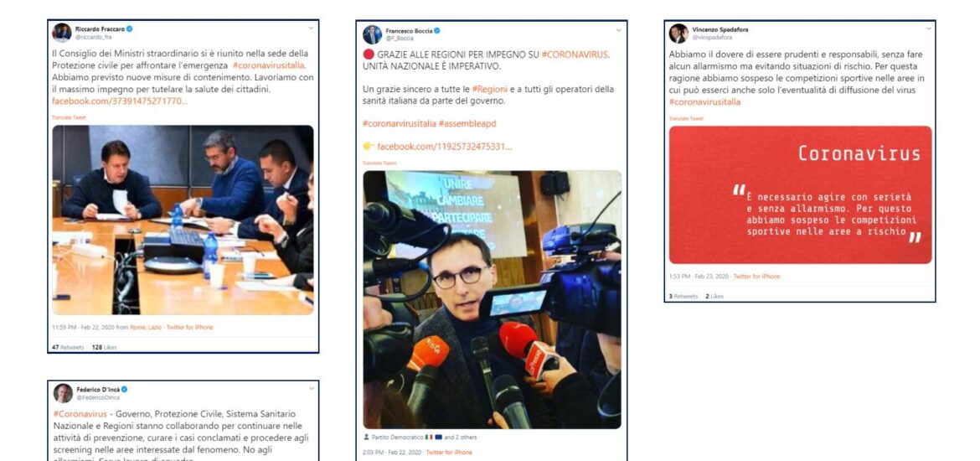Image resolution: width=980 pixels, height=461 pixels.
Task: Click verified badge next to Francesco Boccia
Action: pyautogui.click(x=437, y=30)
